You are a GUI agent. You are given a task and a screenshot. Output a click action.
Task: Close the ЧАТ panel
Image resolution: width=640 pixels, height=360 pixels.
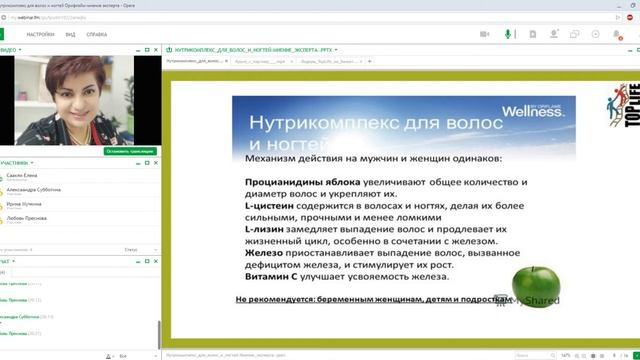click(x=156, y=261)
